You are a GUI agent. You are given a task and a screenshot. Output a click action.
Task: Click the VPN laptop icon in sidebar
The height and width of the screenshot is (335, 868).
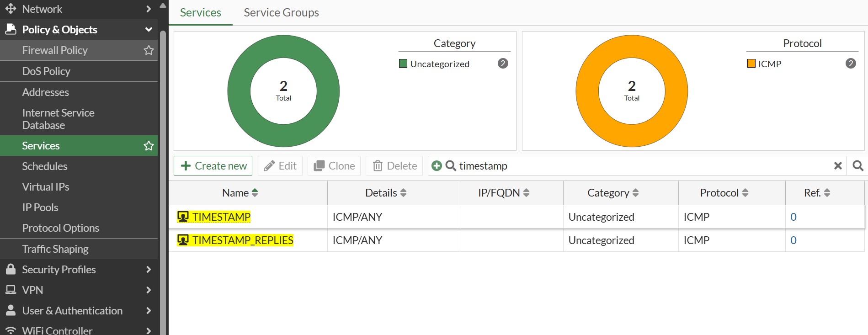click(x=11, y=290)
